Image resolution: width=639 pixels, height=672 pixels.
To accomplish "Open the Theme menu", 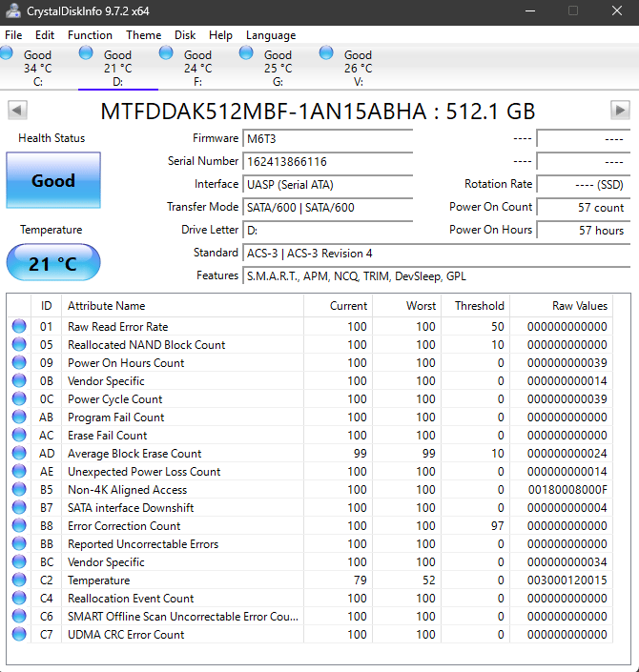I will (x=144, y=35).
